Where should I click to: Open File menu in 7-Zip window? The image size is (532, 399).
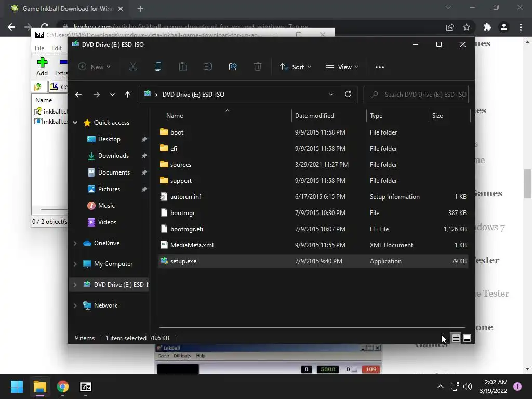click(39, 48)
